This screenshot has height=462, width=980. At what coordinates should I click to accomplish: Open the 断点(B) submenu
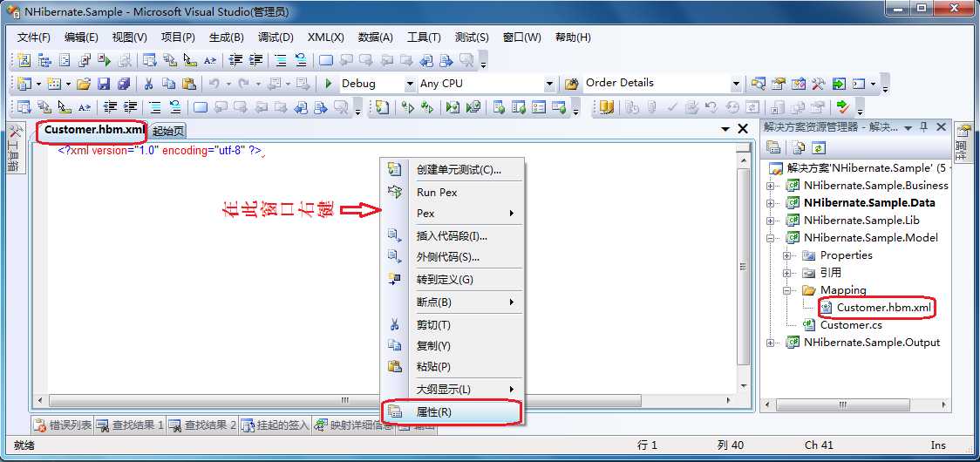[x=453, y=302]
